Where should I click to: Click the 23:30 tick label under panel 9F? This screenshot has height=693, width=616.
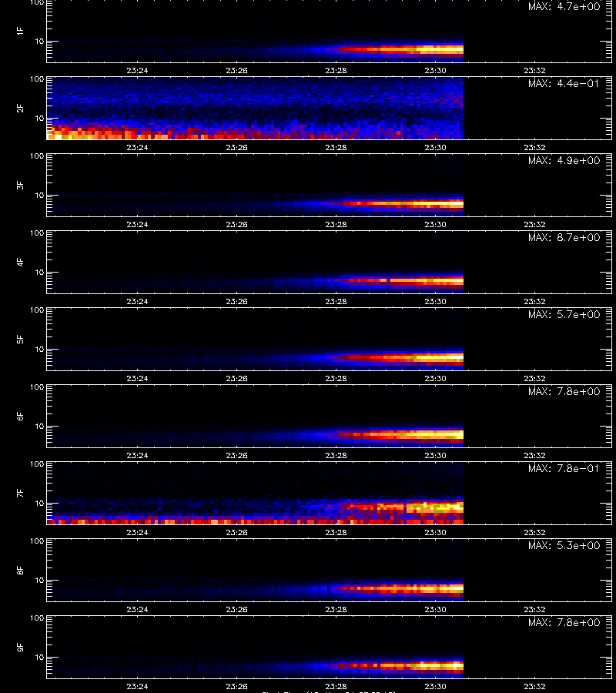[x=435, y=686]
